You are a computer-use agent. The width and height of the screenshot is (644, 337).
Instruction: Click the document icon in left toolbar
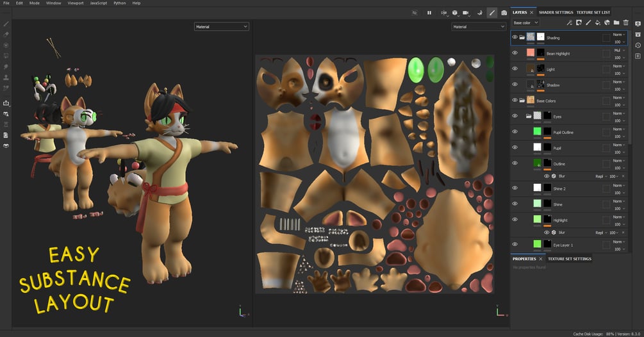(x=6, y=135)
